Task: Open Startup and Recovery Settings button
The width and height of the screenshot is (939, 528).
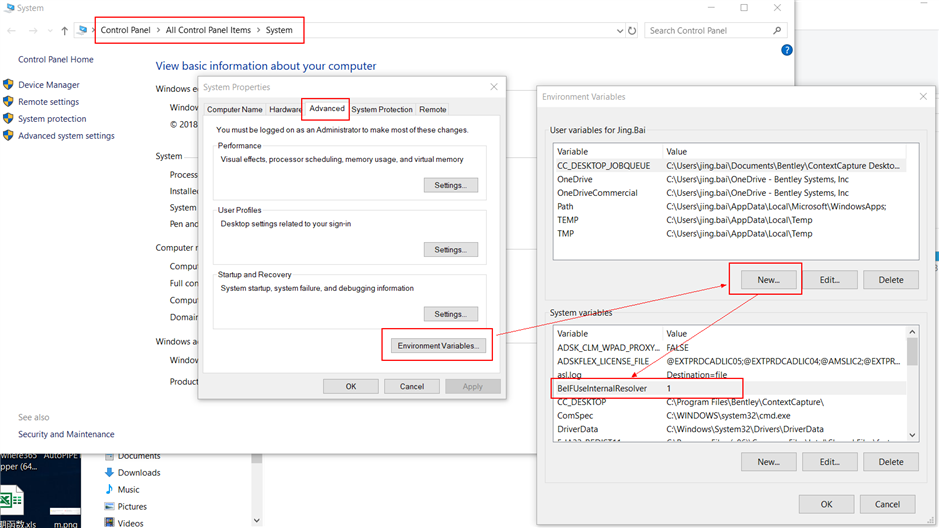Action: [451, 314]
